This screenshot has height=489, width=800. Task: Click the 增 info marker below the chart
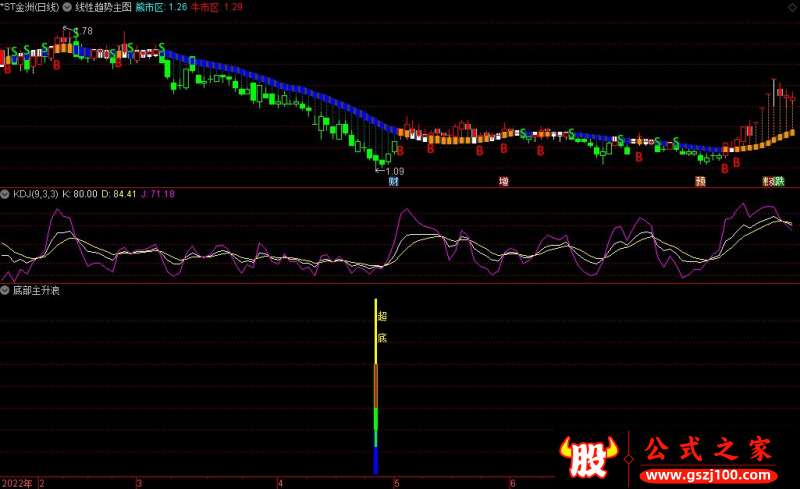(504, 181)
